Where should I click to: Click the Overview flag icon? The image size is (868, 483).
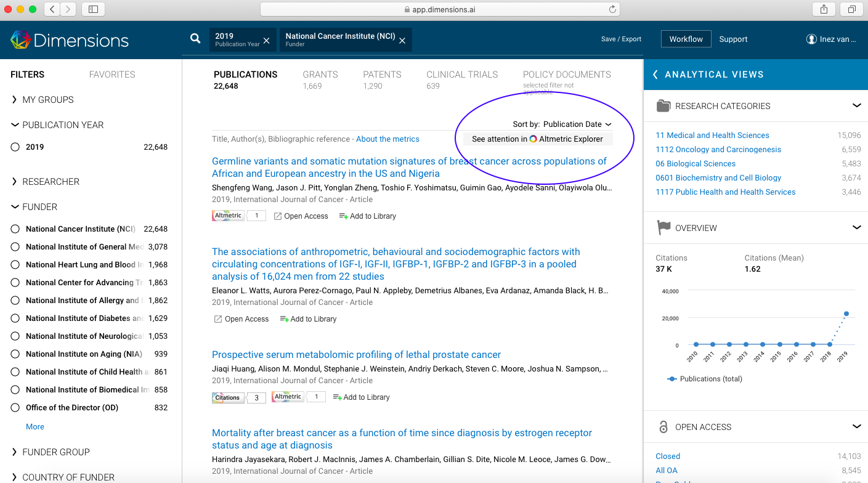click(x=663, y=227)
